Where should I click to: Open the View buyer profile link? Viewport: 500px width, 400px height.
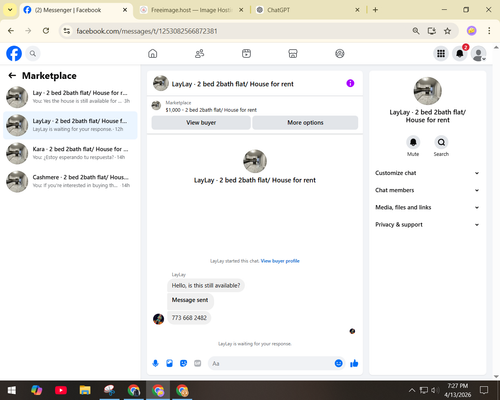click(280, 261)
